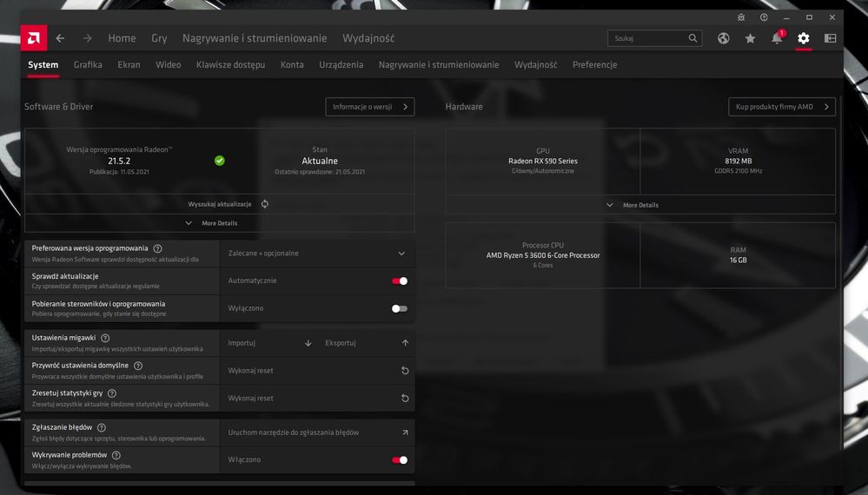This screenshot has width=868, height=495.
Task: Expand More Details under Hardware GPU
Action: [640, 205]
